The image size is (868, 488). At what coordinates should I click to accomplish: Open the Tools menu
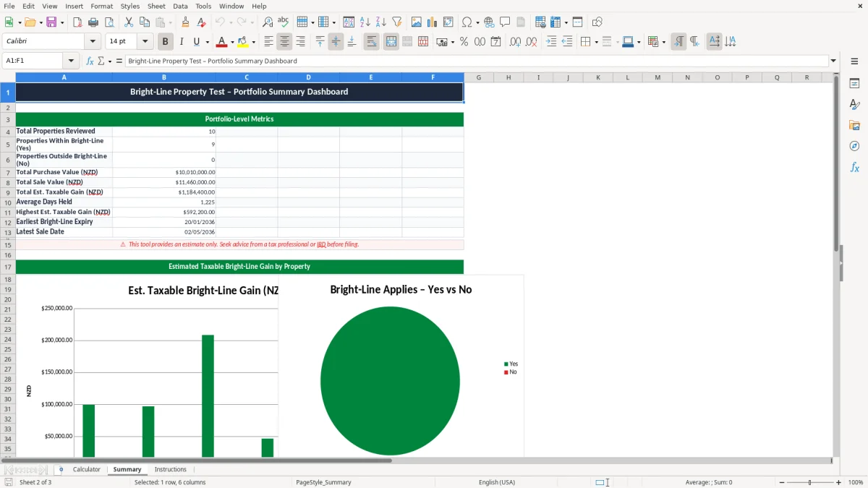(203, 6)
